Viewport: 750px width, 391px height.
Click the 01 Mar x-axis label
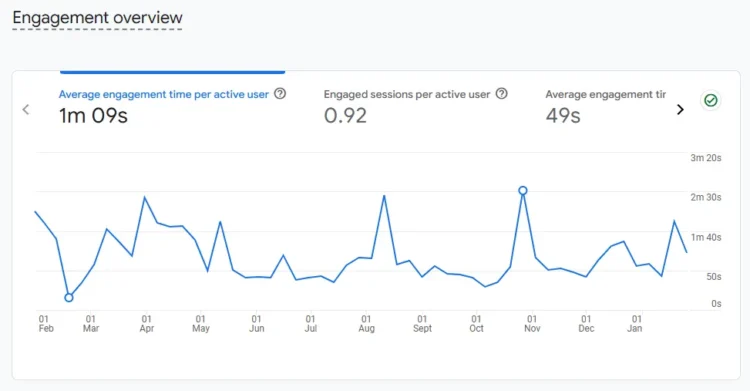click(x=91, y=324)
